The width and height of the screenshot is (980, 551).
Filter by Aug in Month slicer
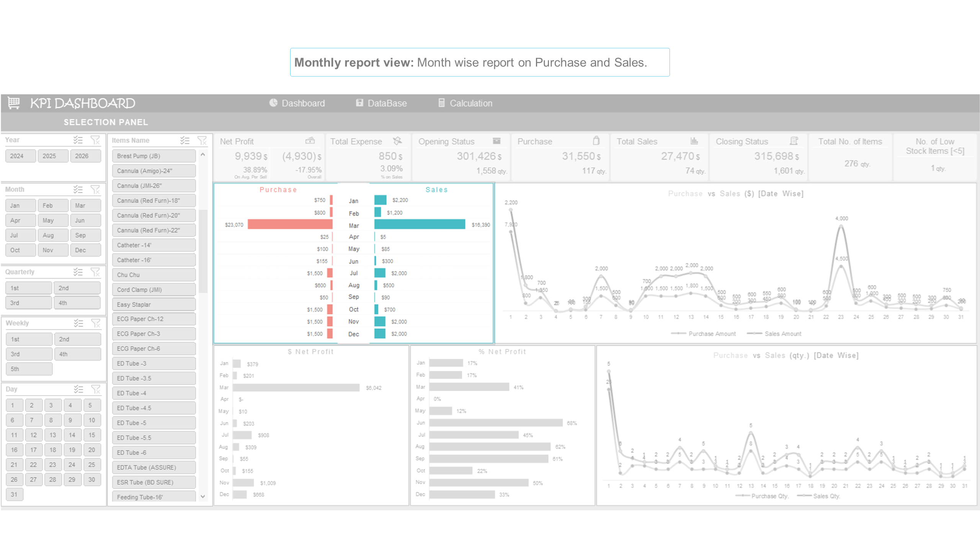[53, 235]
